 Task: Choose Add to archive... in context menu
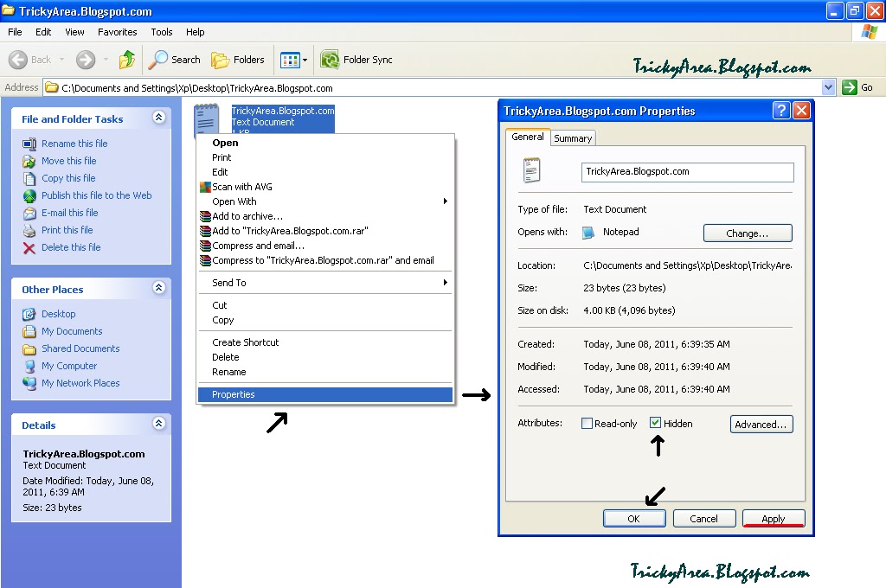(325, 216)
